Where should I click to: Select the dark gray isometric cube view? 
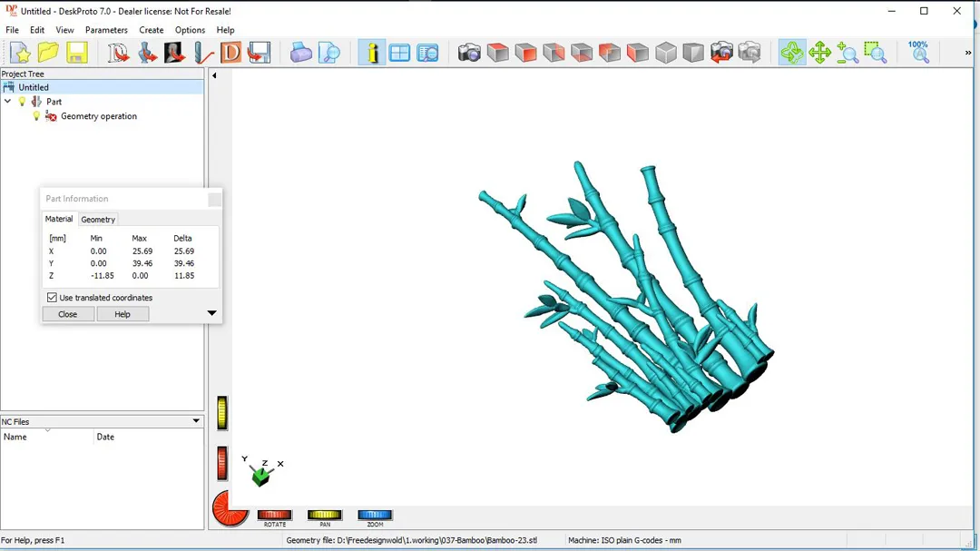click(693, 53)
